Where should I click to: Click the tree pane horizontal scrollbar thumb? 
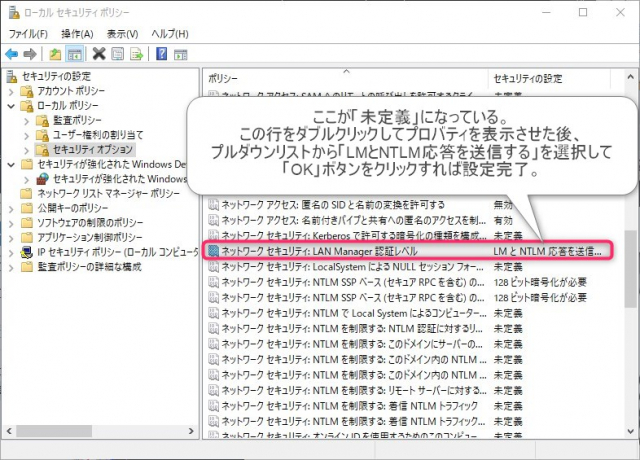click(x=54, y=431)
